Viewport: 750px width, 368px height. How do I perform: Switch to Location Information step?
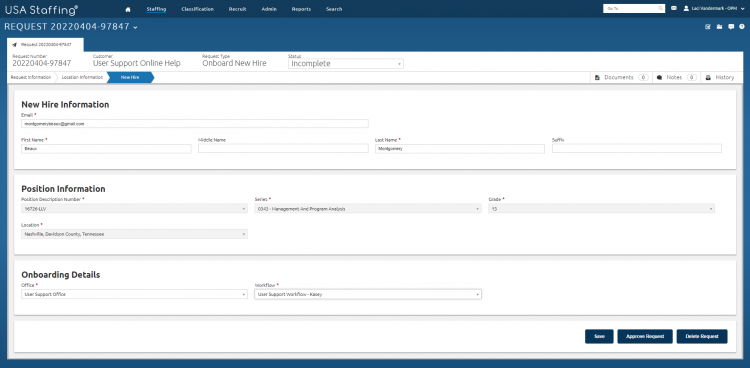coord(82,78)
